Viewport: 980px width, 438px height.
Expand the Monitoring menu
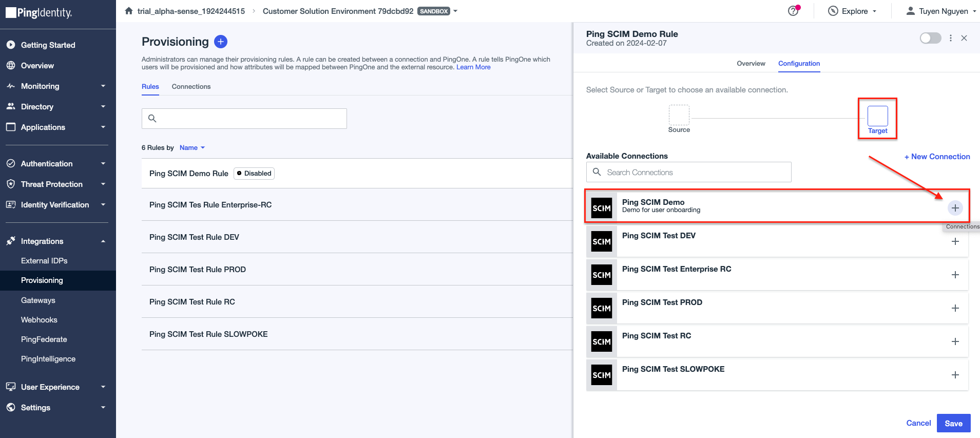[103, 86]
